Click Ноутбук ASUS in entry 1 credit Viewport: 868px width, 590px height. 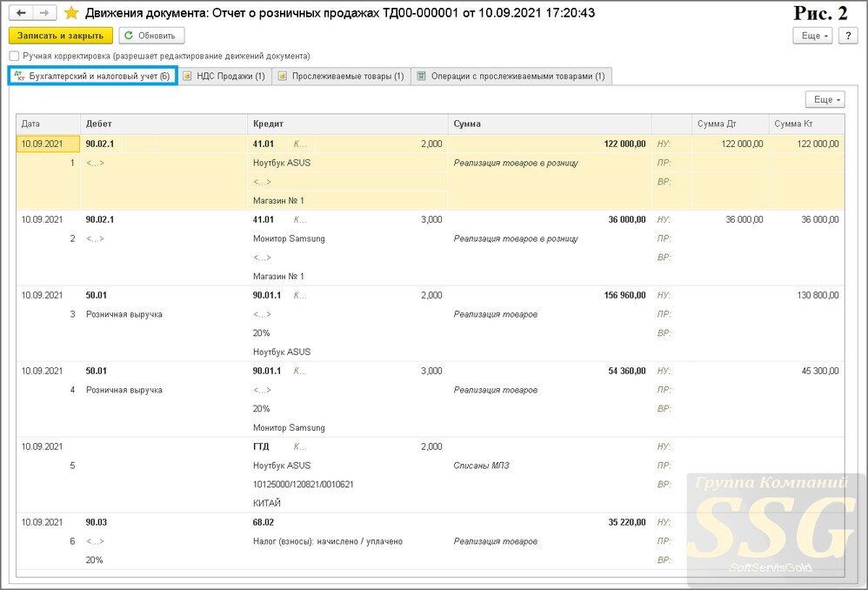pyautogui.click(x=282, y=163)
